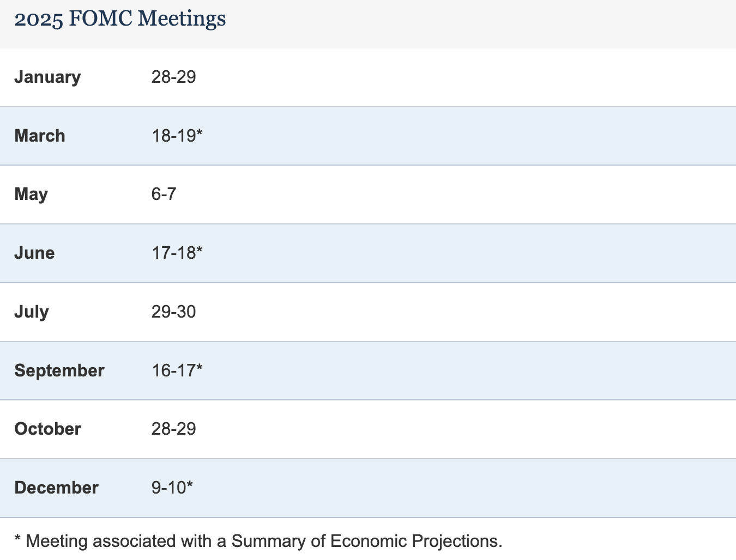Click the January 28-29 meeting dates
The image size is (736, 560).
[x=173, y=77]
